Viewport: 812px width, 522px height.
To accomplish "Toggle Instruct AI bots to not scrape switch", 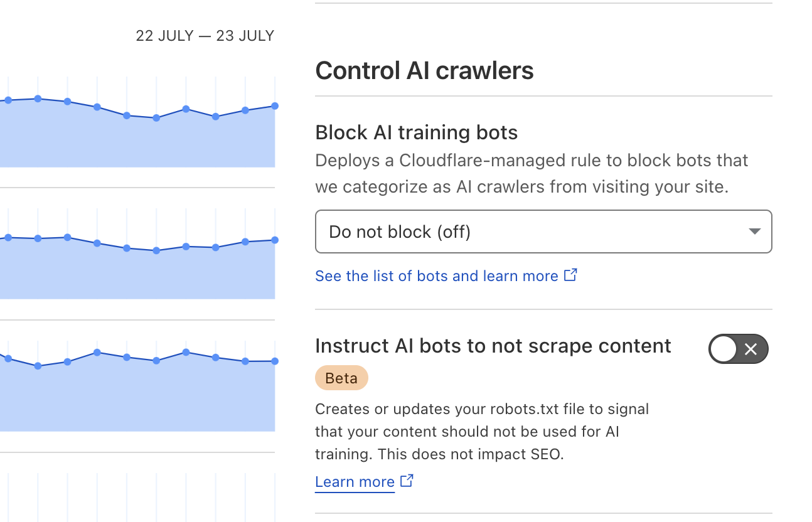I will click(x=738, y=349).
